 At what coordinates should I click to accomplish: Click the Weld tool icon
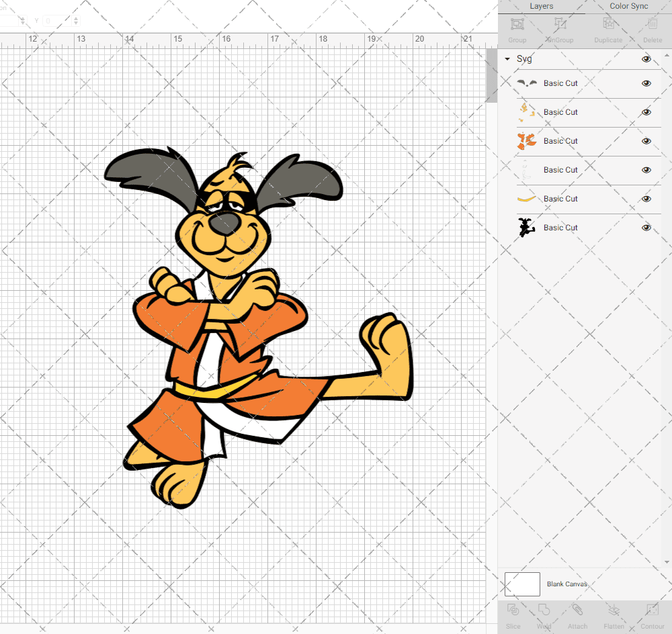(x=544, y=610)
